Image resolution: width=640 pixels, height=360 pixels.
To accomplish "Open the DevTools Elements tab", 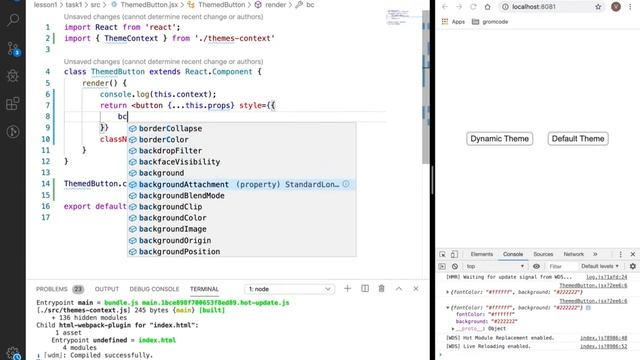I will pos(482,254).
